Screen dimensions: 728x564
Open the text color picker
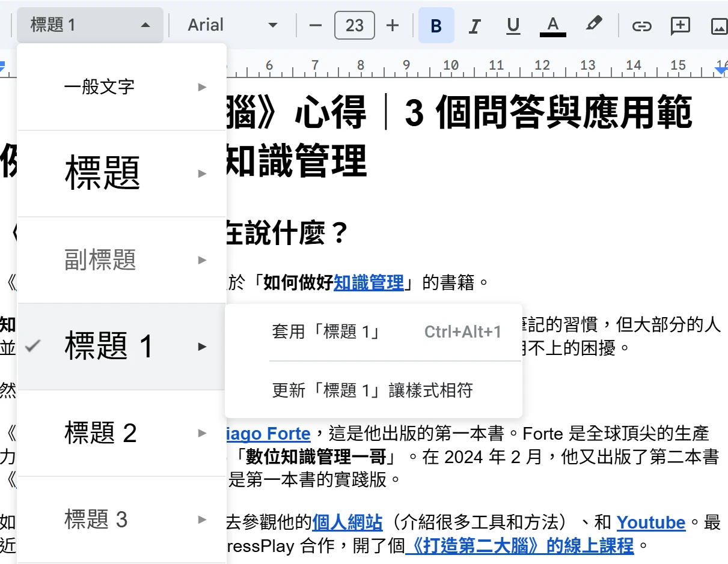[553, 25]
